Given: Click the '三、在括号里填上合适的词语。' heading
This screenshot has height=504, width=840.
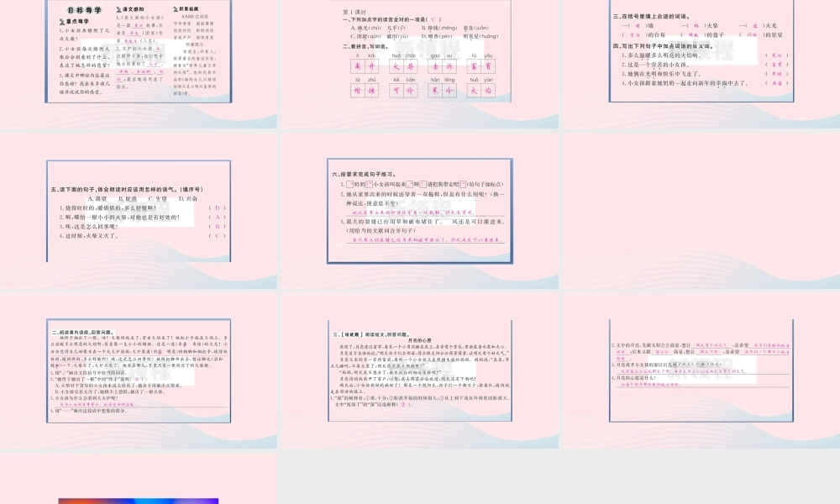Looking at the screenshot, I should 652,17.
